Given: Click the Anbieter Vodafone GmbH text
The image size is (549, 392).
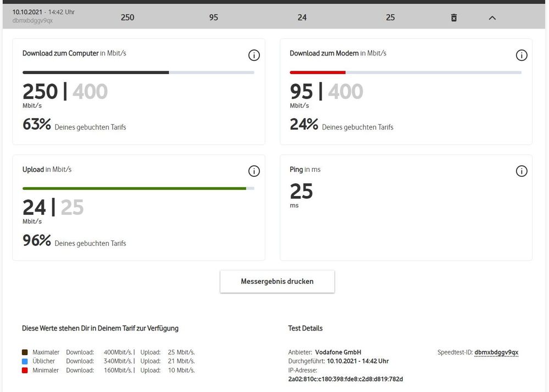Looking at the screenshot, I should click(325, 352).
